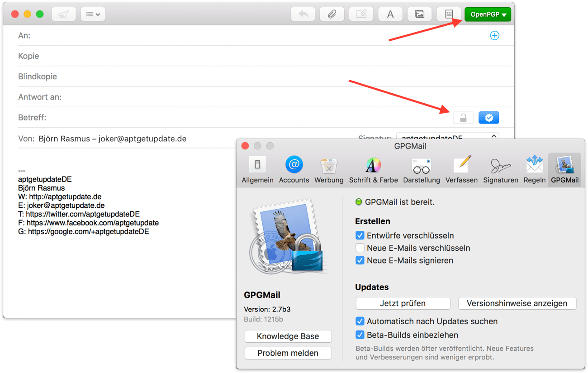This screenshot has width=588, height=373.
Task: Toggle Automatisch nach Updates suchen
Action: (360, 321)
